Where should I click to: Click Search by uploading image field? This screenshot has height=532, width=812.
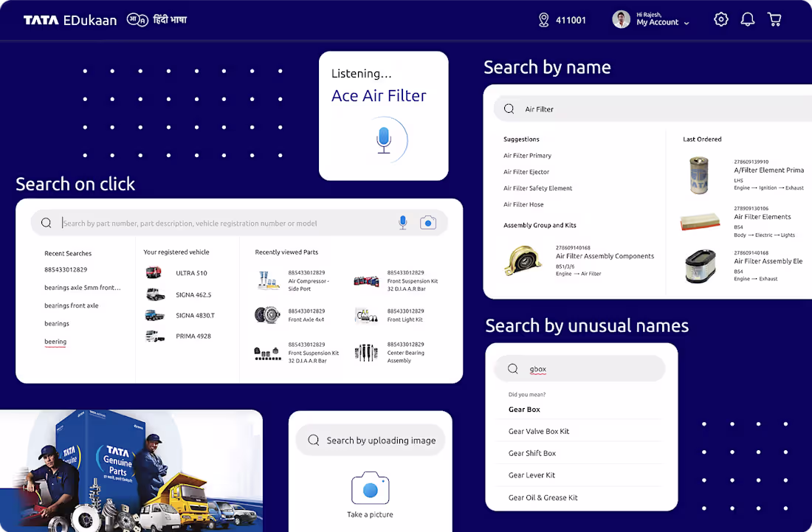click(x=371, y=440)
